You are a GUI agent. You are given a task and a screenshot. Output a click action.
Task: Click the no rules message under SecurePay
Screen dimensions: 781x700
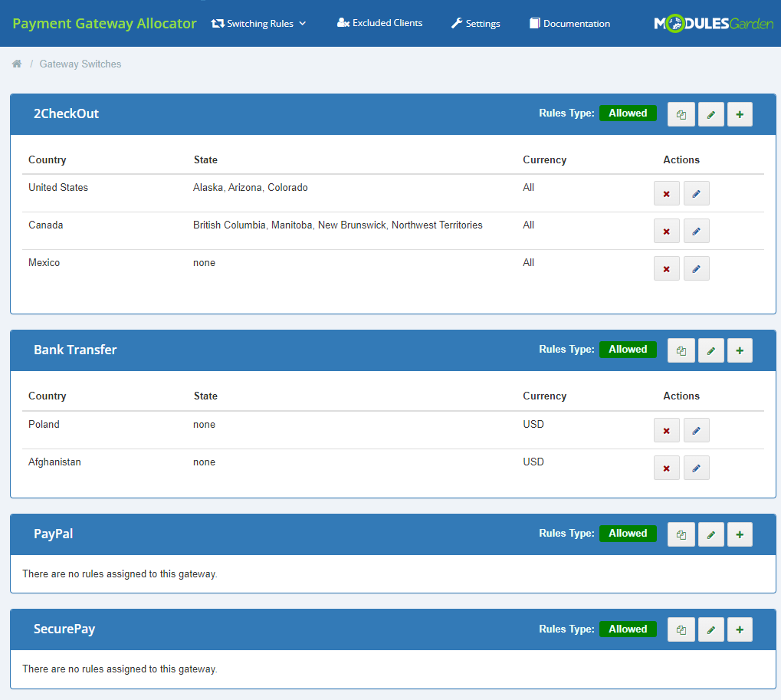tap(120, 669)
